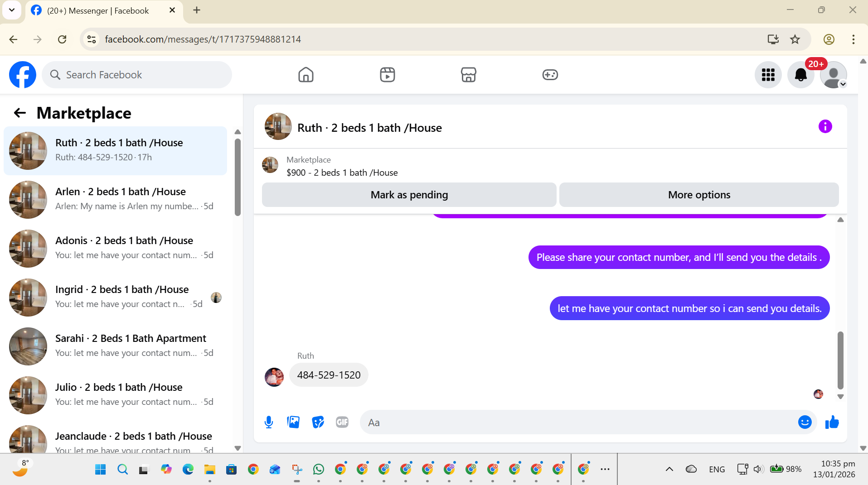Open a new browser tab
The image size is (868, 485).
(197, 10)
